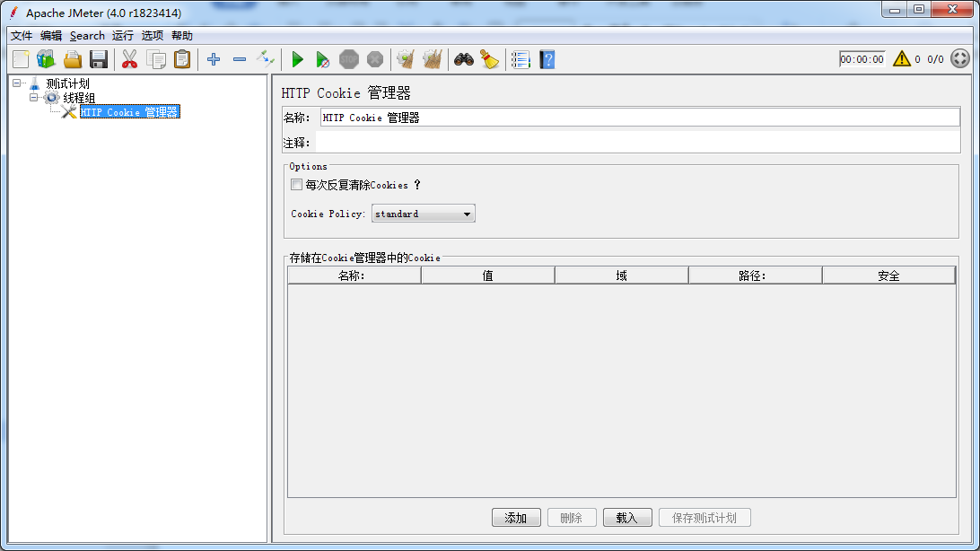Collapse the 线程组 tree node
This screenshot has height=551, width=980.
(34, 98)
